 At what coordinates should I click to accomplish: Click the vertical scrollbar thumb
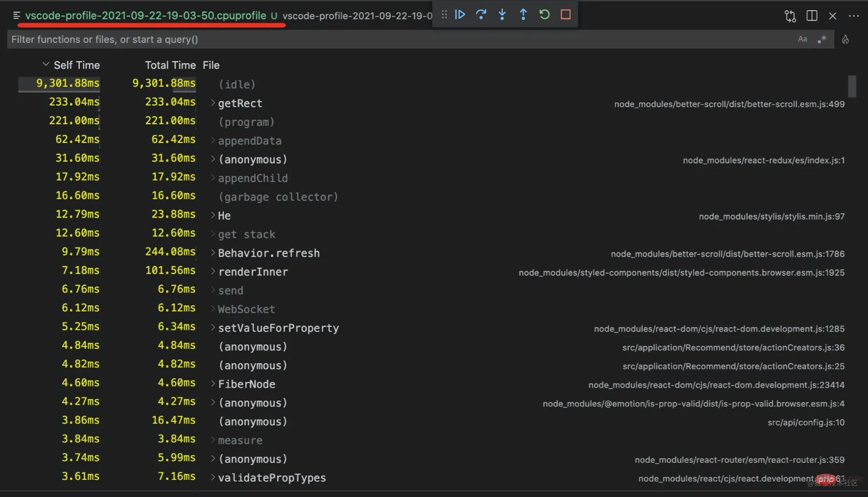tap(852, 86)
